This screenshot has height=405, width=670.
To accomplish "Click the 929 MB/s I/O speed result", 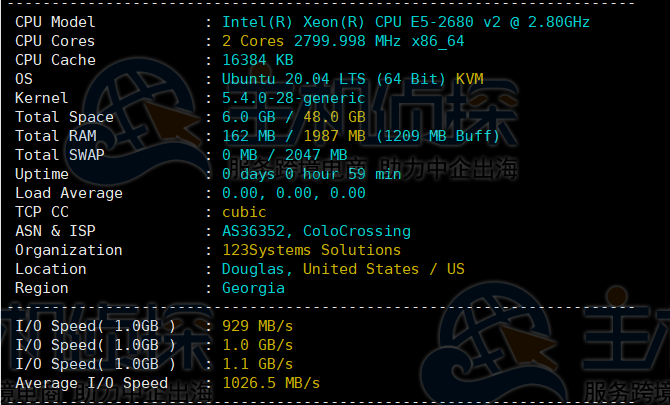I will pos(253,326).
